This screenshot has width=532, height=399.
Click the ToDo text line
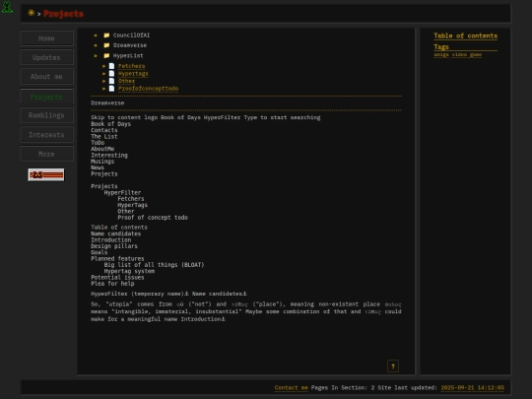click(x=98, y=143)
